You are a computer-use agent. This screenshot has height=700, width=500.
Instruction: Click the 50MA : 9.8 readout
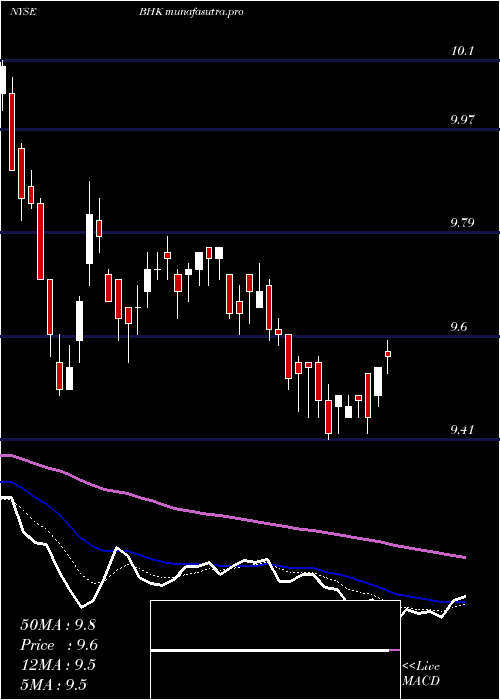[58, 625]
